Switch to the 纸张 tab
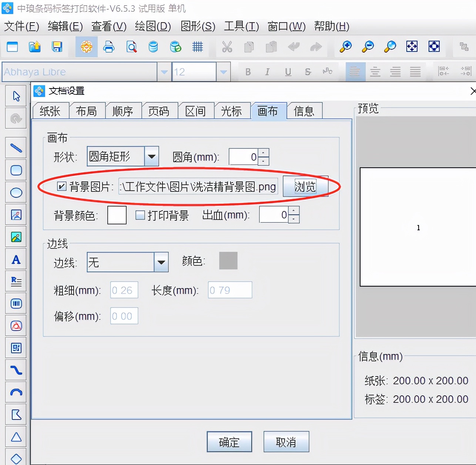 pyautogui.click(x=50, y=111)
